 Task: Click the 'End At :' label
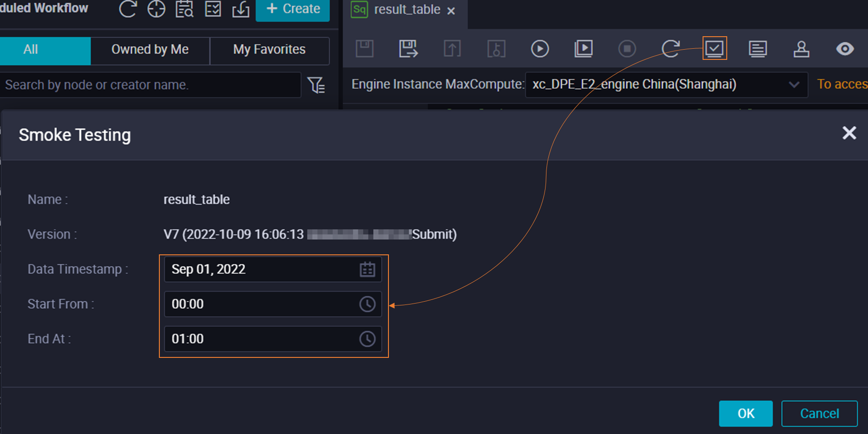[x=49, y=339]
